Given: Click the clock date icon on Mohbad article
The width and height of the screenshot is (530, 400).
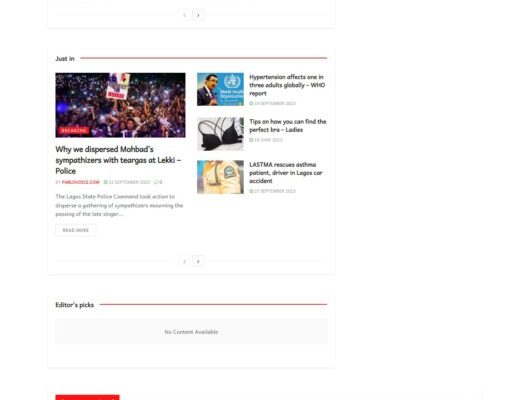Looking at the screenshot, I should (105, 182).
